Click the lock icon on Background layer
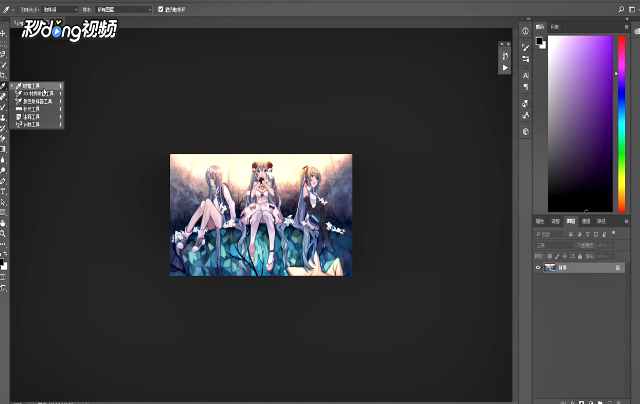The height and width of the screenshot is (404, 640). [x=618, y=268]
